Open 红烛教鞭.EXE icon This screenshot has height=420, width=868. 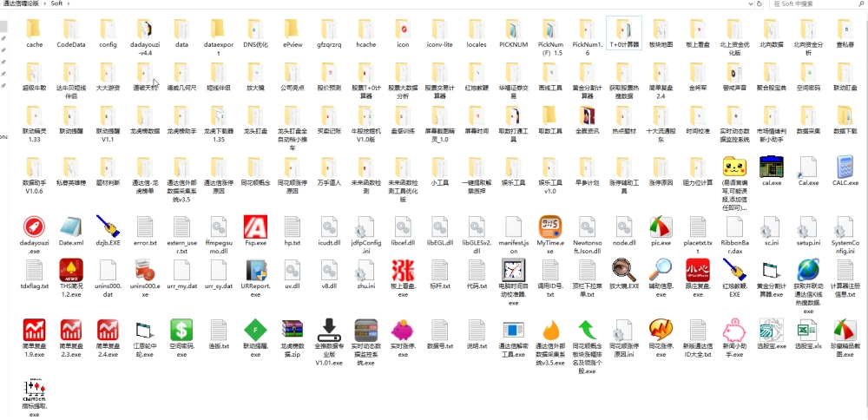tap(734, 270)
